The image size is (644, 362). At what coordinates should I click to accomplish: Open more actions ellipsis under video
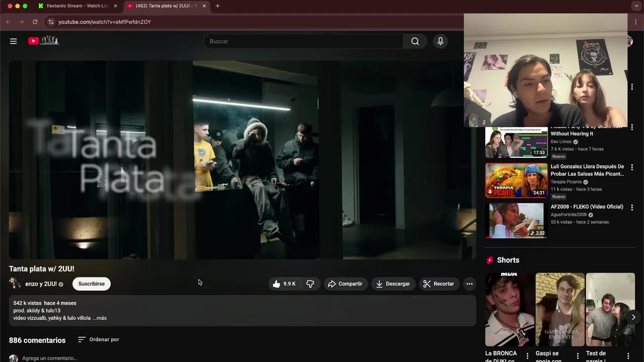469,284
